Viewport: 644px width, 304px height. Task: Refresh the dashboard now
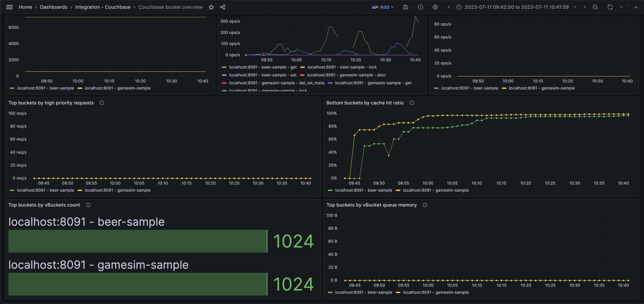(610, 7)
